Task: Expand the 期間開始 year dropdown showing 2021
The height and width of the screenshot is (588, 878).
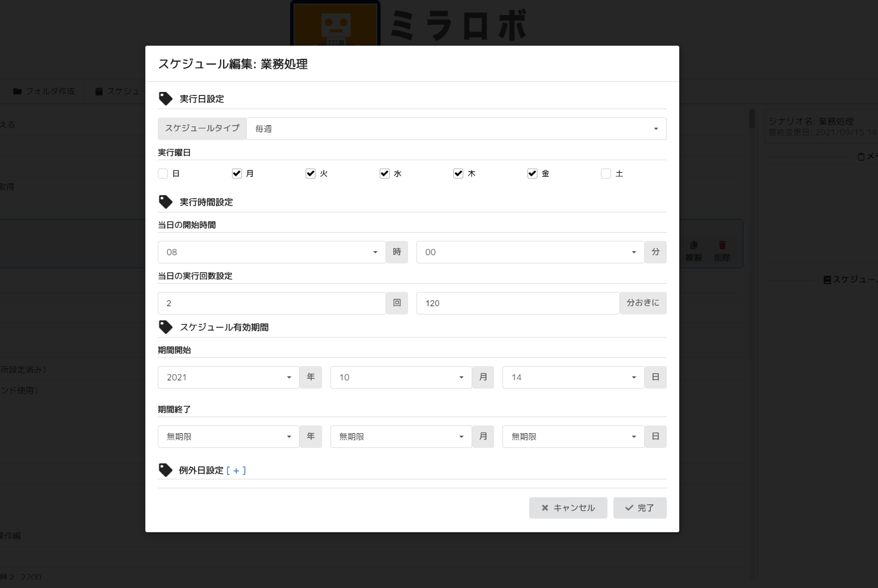Action: [228, 377]
